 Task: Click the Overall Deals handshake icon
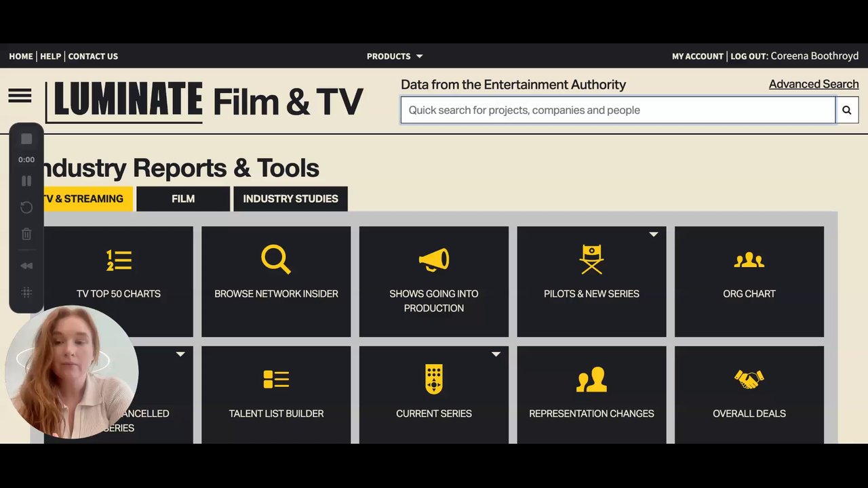(749, 380)
